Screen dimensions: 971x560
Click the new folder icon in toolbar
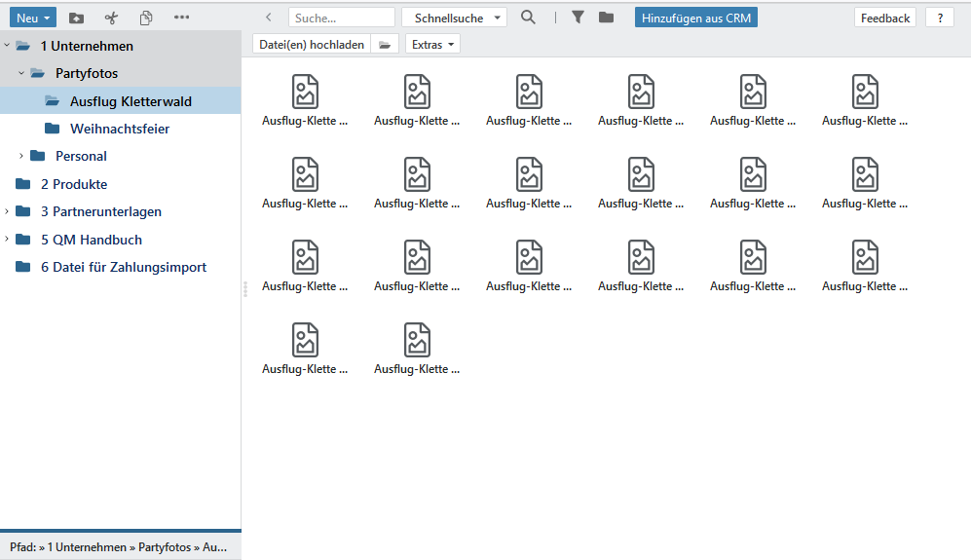click(76, 18)
